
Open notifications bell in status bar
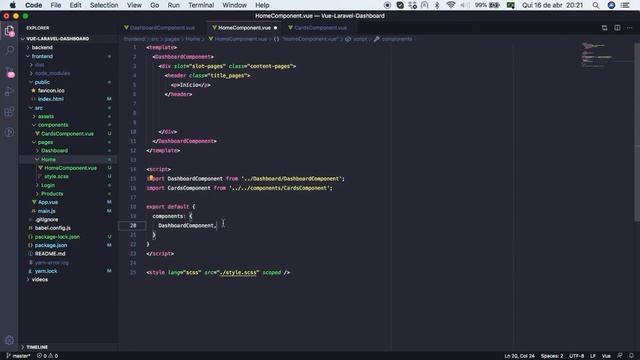(631, 356)
